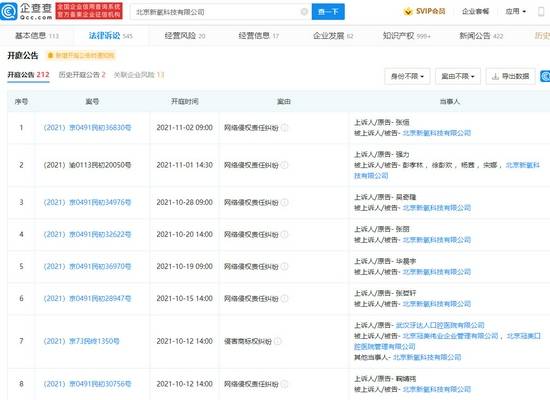Image resolution: width=550 pixels, height=400 pixels.
Task: Click the yellow notice badge beside 开庭公告
Action: pos(81,55)
